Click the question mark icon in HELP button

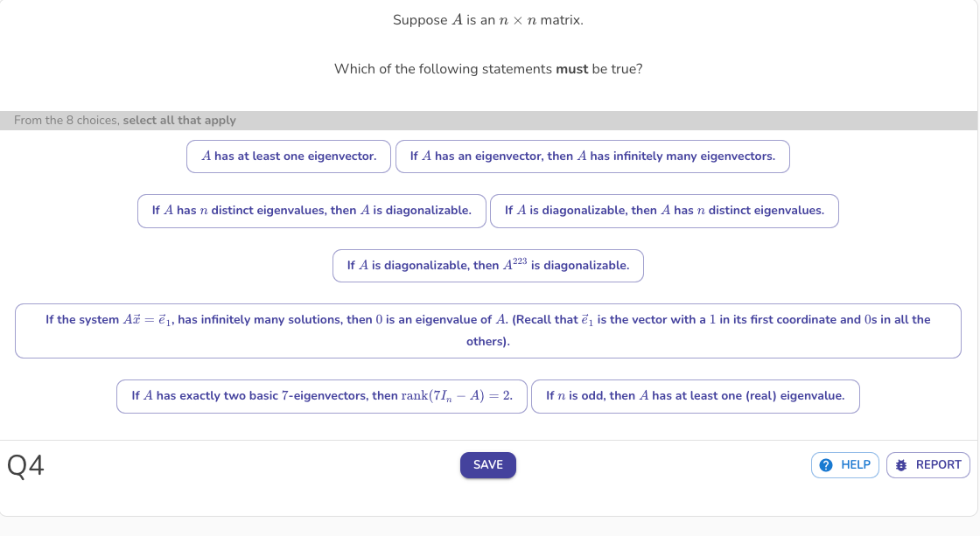(826, 464)
